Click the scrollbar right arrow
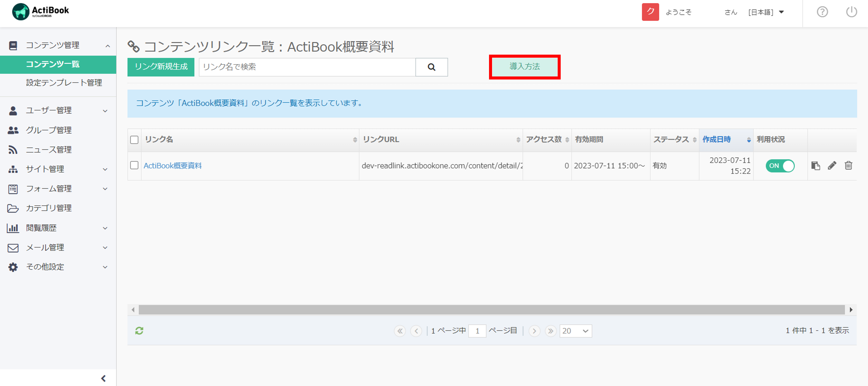Viewport: 868px width, 386px height. click(851, 310)
